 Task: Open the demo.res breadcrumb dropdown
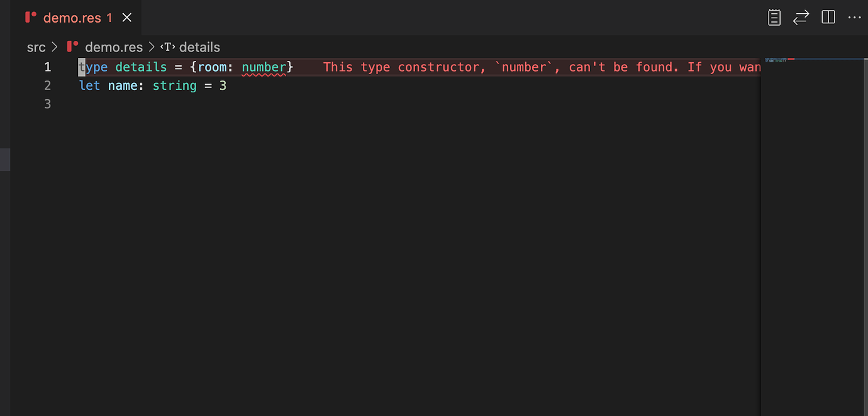pyautogui.click(x=114, y=47)
